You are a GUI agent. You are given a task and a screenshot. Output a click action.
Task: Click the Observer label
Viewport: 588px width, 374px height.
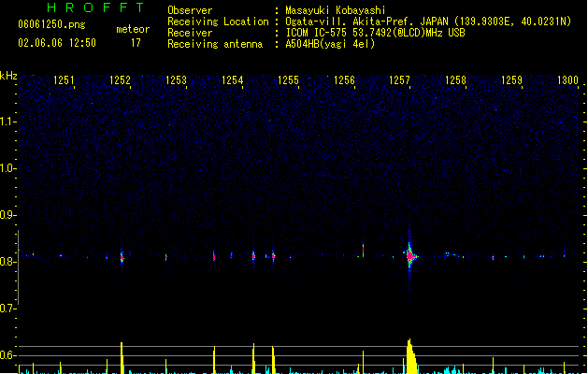[190, 10]
